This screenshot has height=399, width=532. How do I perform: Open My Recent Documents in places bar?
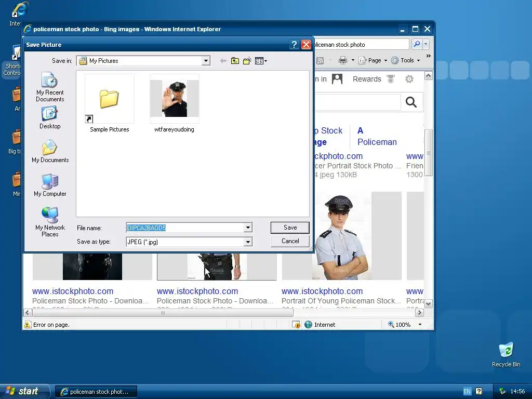(50, 87)
